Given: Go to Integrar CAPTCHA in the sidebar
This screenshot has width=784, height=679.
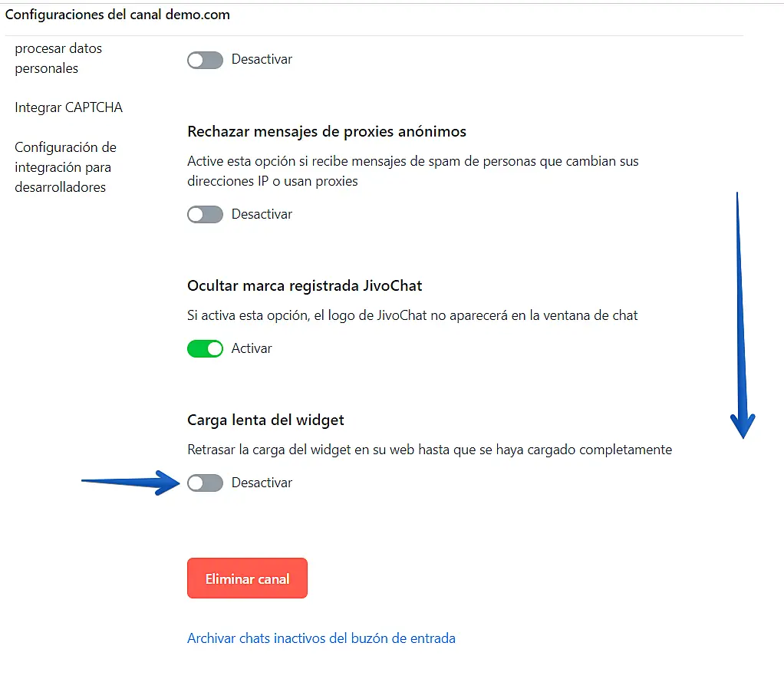Looking at the screenshot, I should 68,107.
